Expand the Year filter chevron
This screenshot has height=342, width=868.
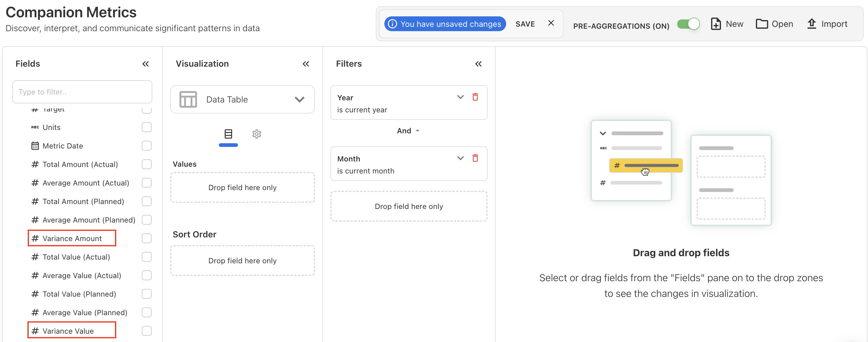pos(460,97)
